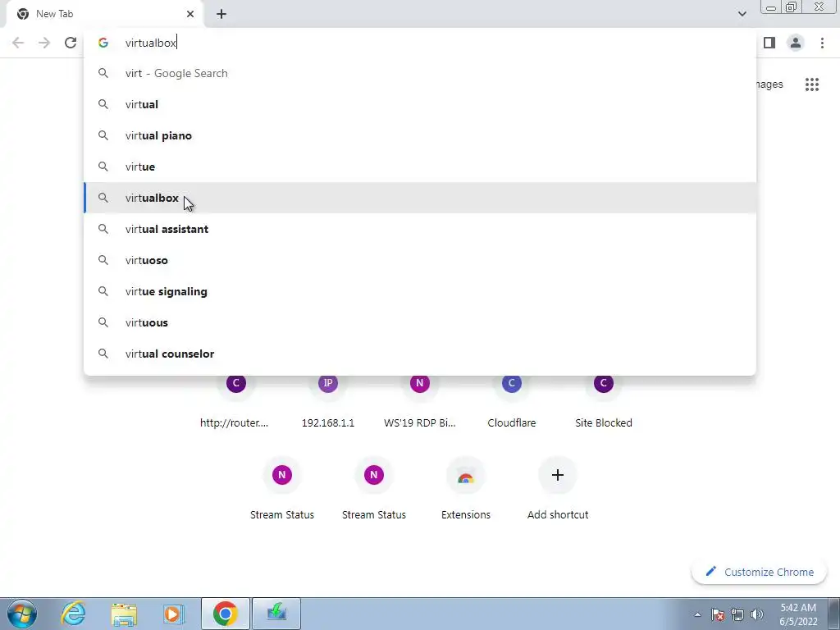Open the network tray icon
Screen dimensions: 840x630
737,614
